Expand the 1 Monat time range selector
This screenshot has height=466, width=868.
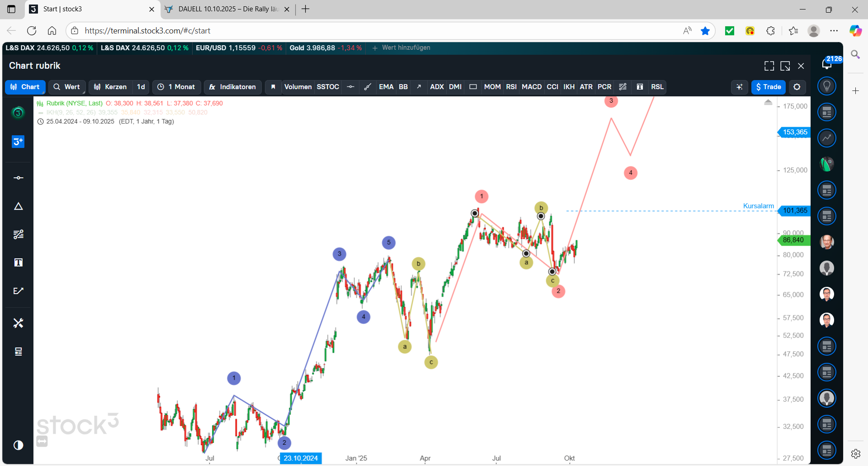click(x=177, y=87)
